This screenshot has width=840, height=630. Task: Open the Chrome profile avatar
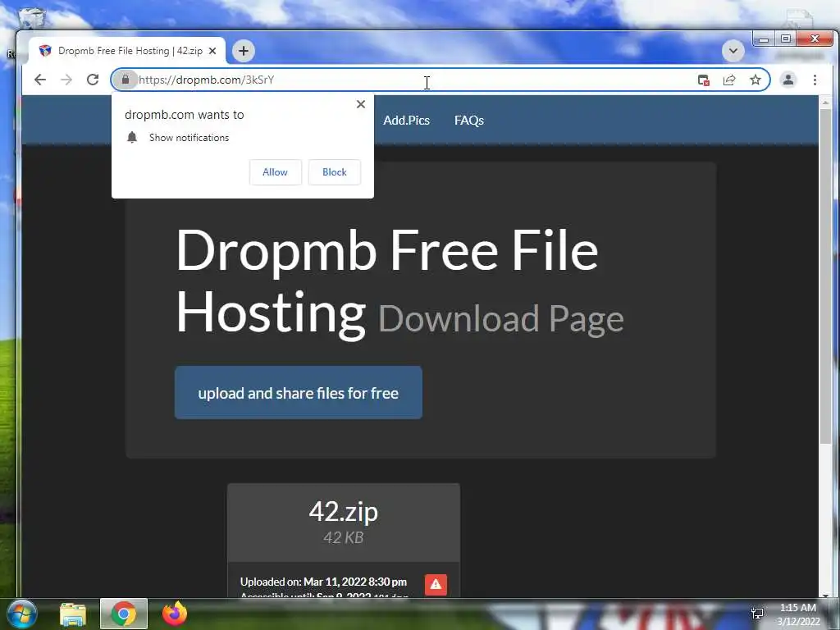click(788, 80)
